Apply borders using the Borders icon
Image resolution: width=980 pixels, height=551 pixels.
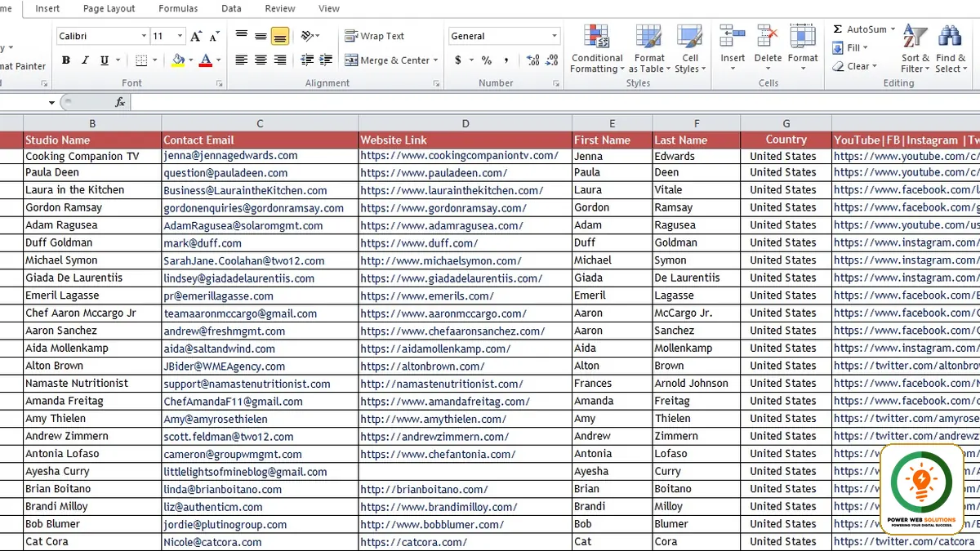point(141,60)
